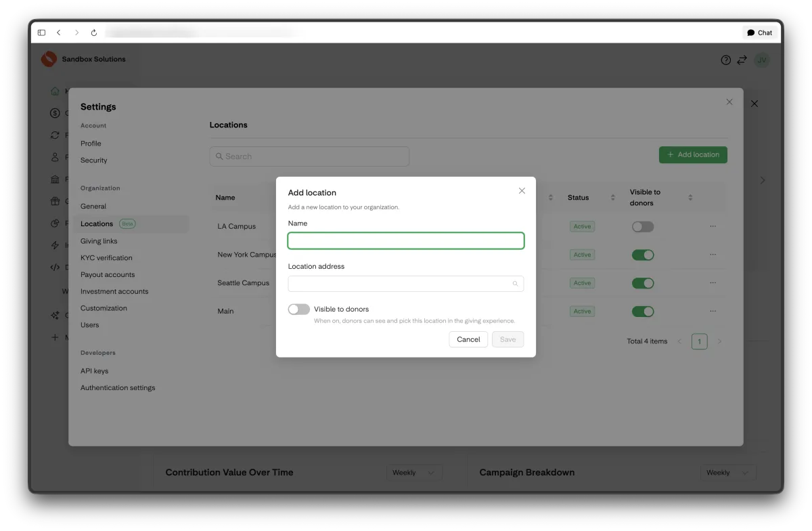This screenshot has width=812, height=531.
Task: Open the JV user avatar menu
Action: pyautogui.click(x=762, y=60)
